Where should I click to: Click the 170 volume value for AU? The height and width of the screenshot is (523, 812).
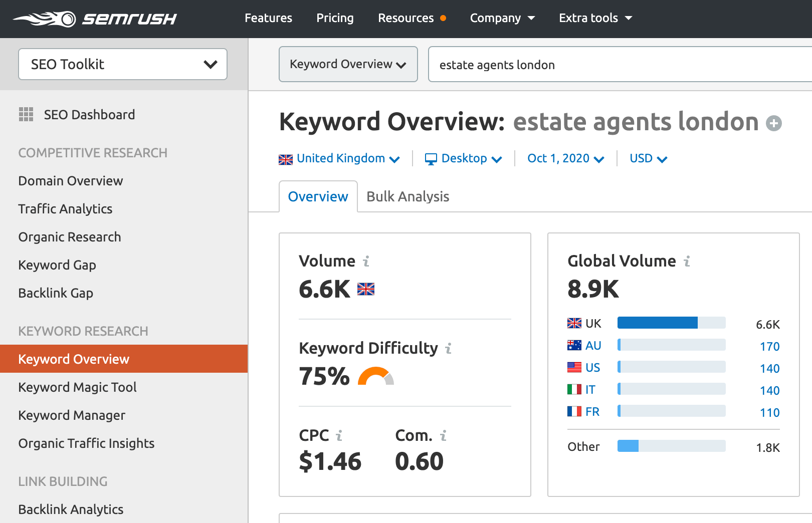coord(769,346)
